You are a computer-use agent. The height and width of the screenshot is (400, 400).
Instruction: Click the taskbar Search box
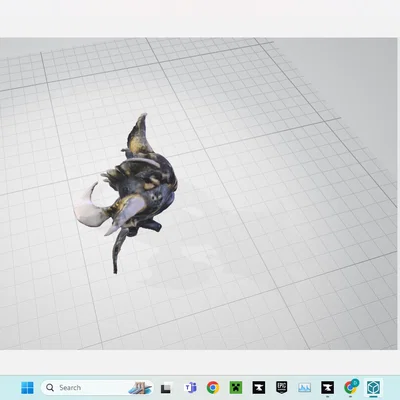tap(97, 388)
